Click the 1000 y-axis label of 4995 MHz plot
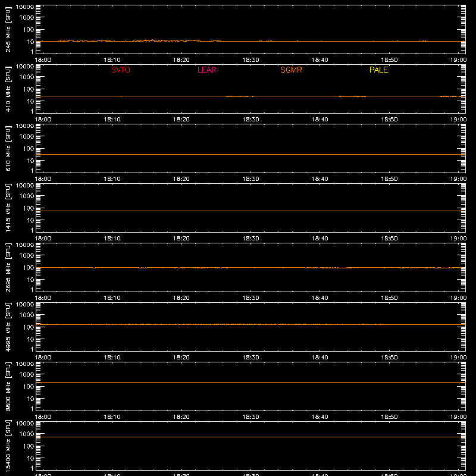This screenshot has height=476, width=476. 27,315
